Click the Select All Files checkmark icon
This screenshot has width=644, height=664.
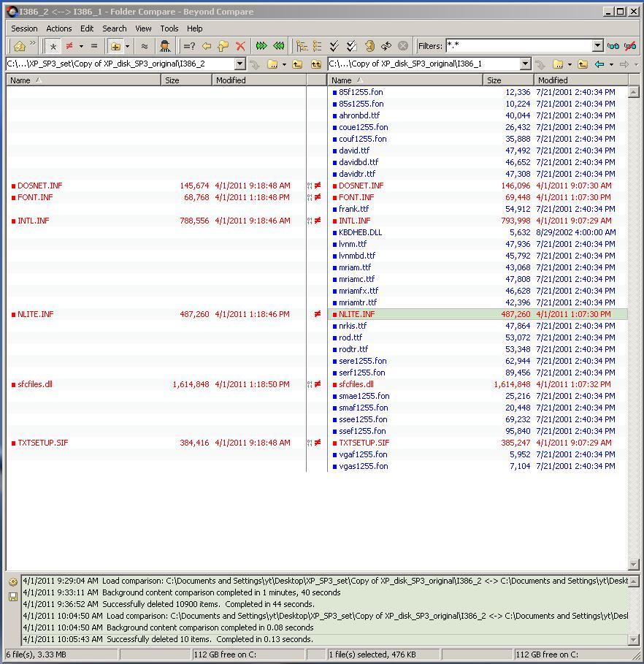pos(351,46)
